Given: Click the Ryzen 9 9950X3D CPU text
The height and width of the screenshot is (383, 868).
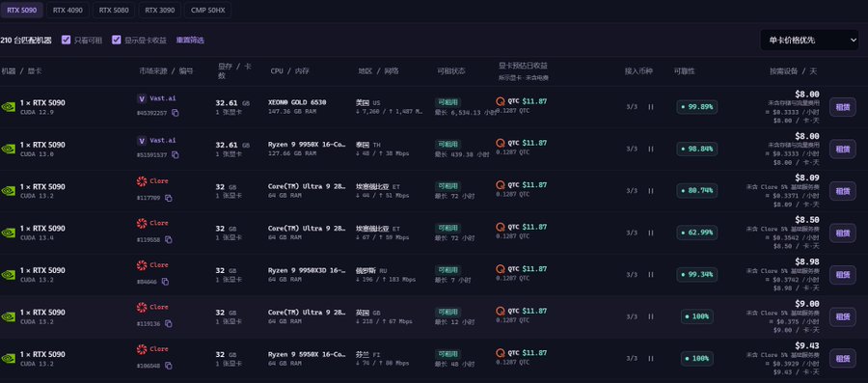Looking at the screenshot, I should click(x=307, y=271).
